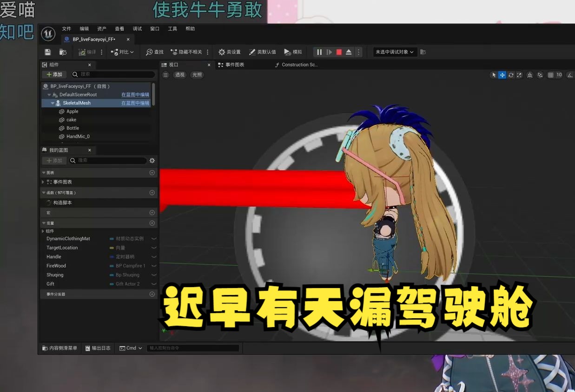Viewport: 575px width, 392px height.
Task: Open play options three-dot menu
Action: [358, 52]
